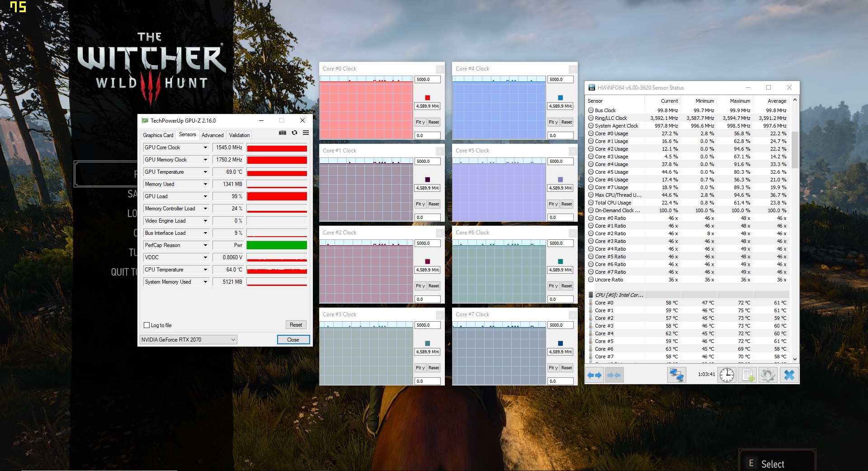
Task: Expand the NVIDIA GeForce RTX 2070 selector
Action: 188,340
